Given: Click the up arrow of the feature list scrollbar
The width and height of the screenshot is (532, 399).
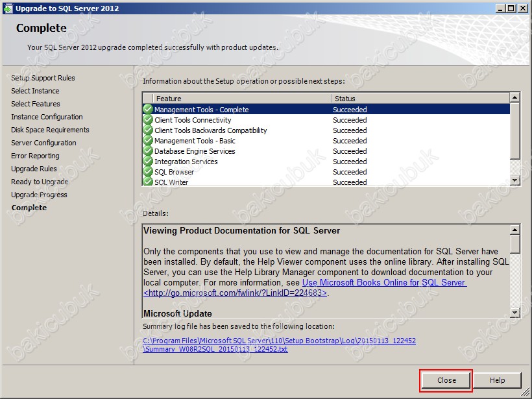Looking at the screenshot, I should tap(514, 98).
